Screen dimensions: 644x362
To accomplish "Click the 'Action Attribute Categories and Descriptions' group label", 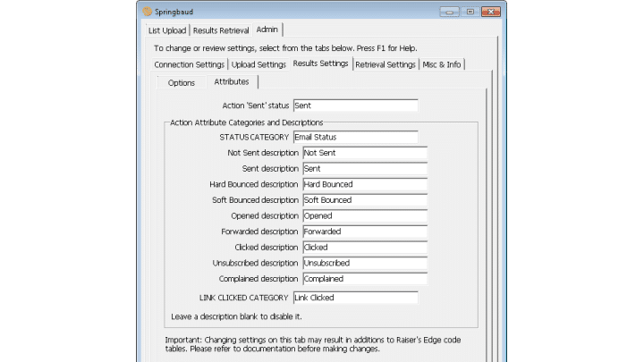I will tap(247, 122).
